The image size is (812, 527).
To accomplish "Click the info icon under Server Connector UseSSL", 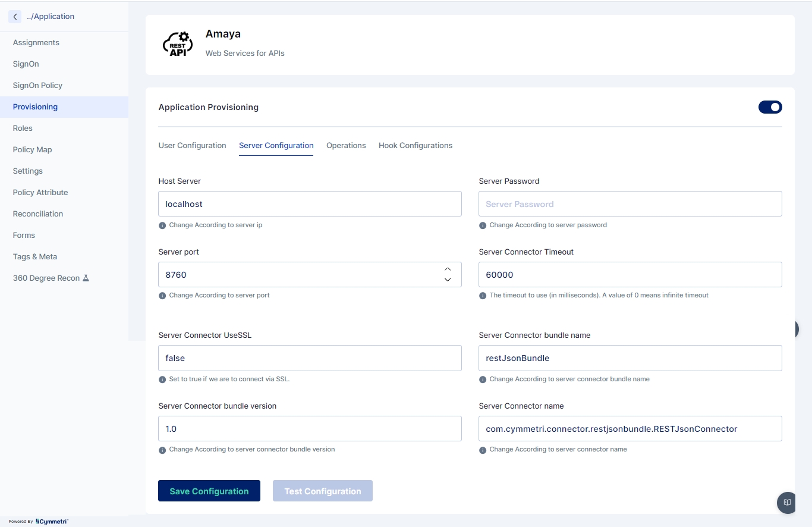I will click(x=162, y=379).
